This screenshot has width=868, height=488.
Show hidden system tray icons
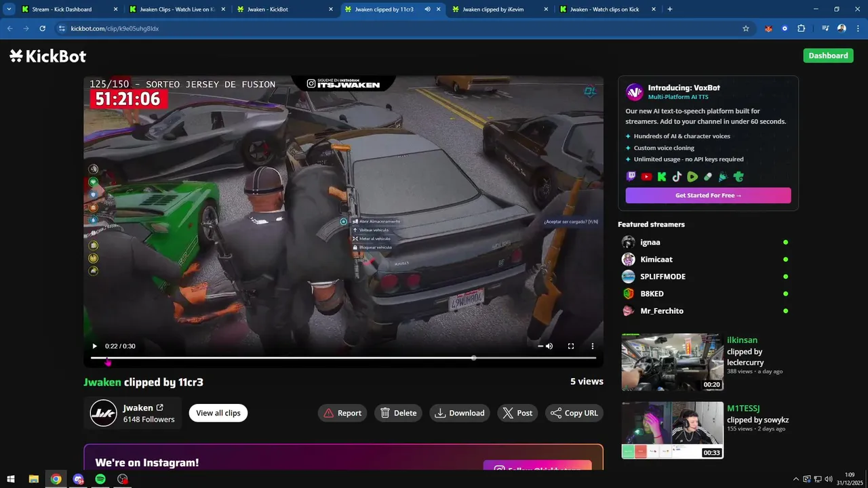pyautogui.click(x=797, y=479)
